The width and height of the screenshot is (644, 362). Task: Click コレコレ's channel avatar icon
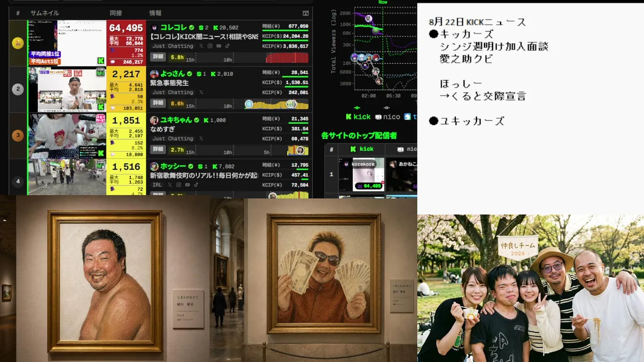pos(154,28)
